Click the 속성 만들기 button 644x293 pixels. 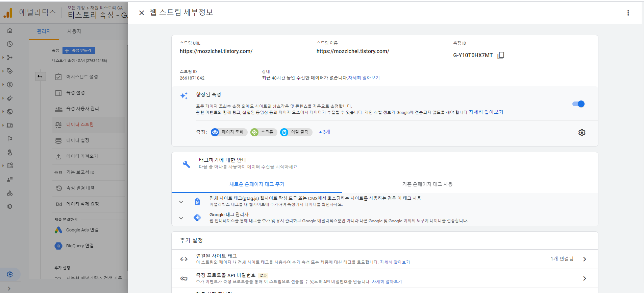point(79,50)
